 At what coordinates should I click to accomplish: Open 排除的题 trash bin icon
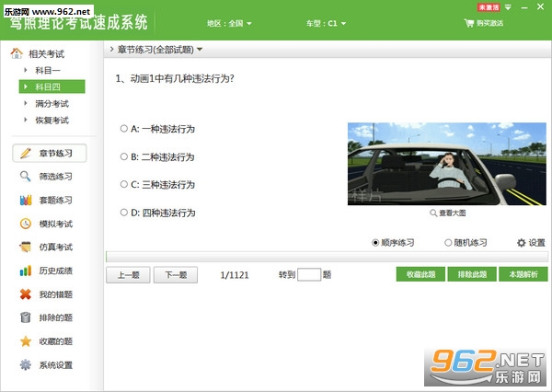[26, 317]
